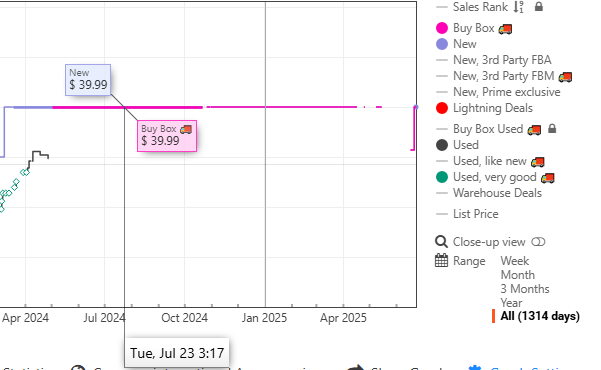Image resolution: width=601 pixels, height=370 pixels.
Task: Select the 3 Months range option
Action: point(525,289)
